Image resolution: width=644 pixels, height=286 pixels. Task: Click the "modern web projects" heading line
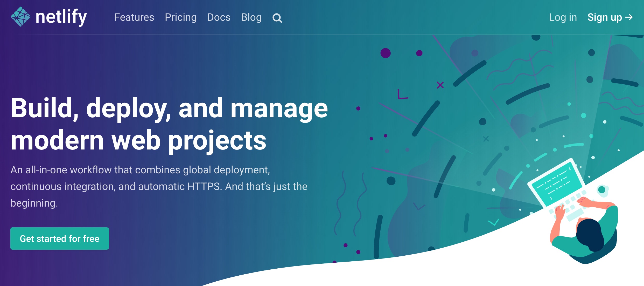138,140
